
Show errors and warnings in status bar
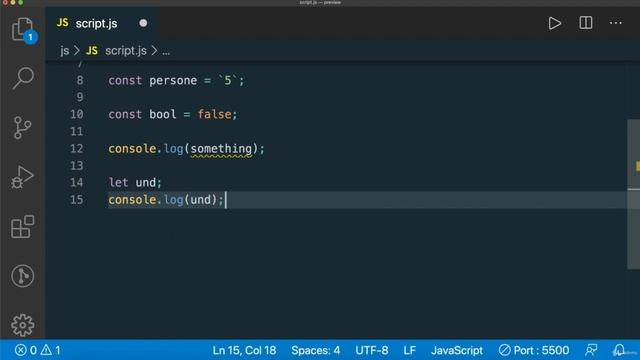pos(38,350)
